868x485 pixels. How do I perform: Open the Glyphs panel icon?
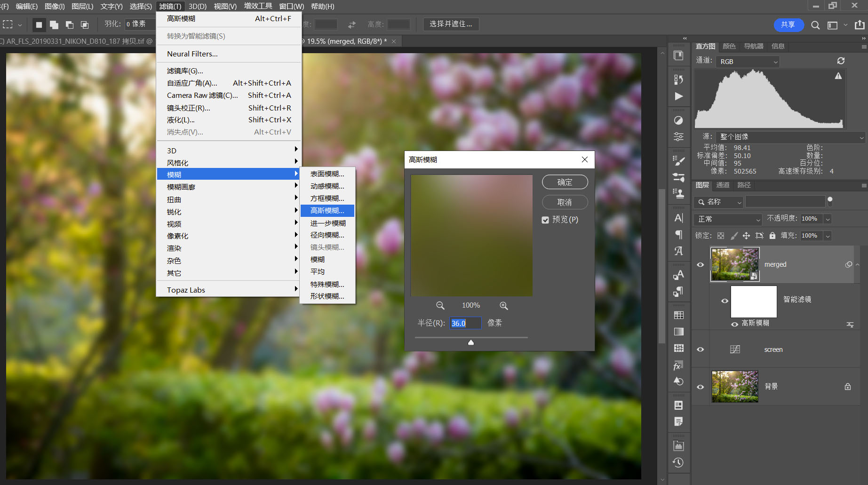pos(678,251)
